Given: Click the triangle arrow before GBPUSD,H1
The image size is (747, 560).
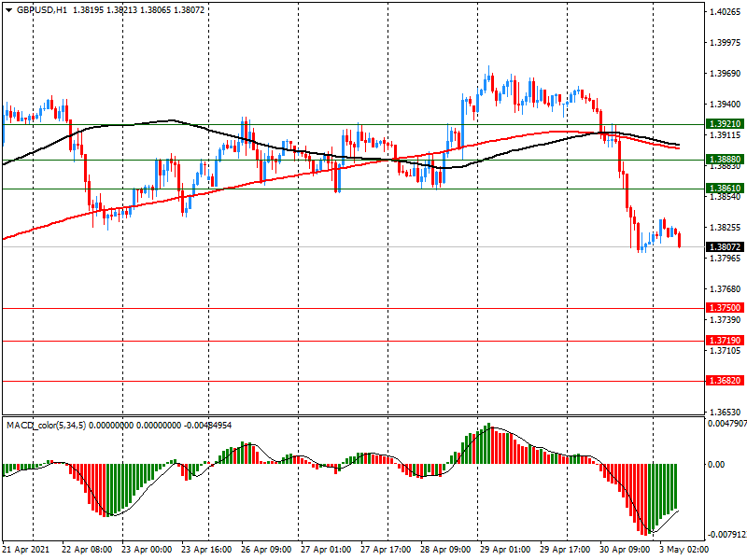Looking at the screenshot, I should 8,9.
